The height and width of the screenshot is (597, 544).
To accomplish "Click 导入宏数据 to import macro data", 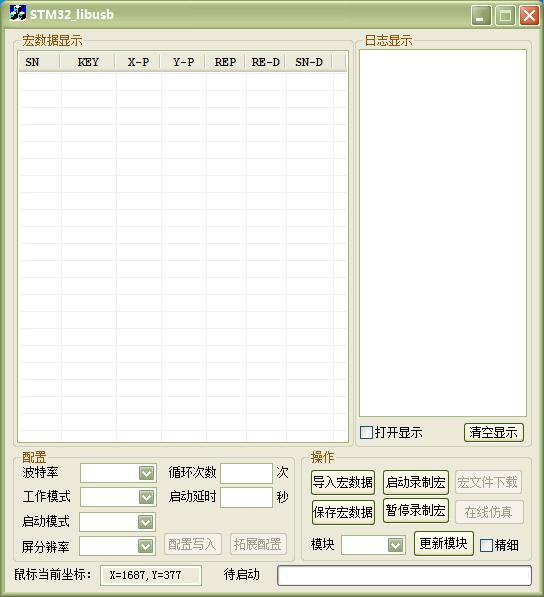I will click(343, 482).
